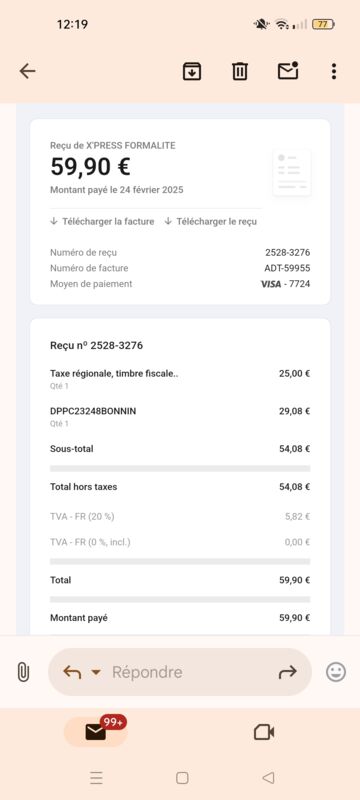Expand the reply type dropdown arrow
Screen dimensions: 360x800
click(96, 673)
